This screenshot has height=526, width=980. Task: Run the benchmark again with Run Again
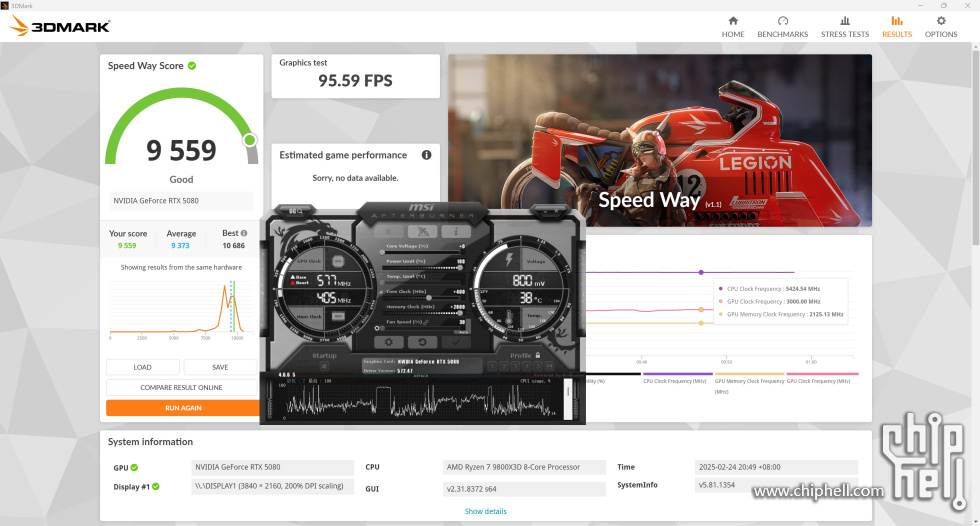183,408
